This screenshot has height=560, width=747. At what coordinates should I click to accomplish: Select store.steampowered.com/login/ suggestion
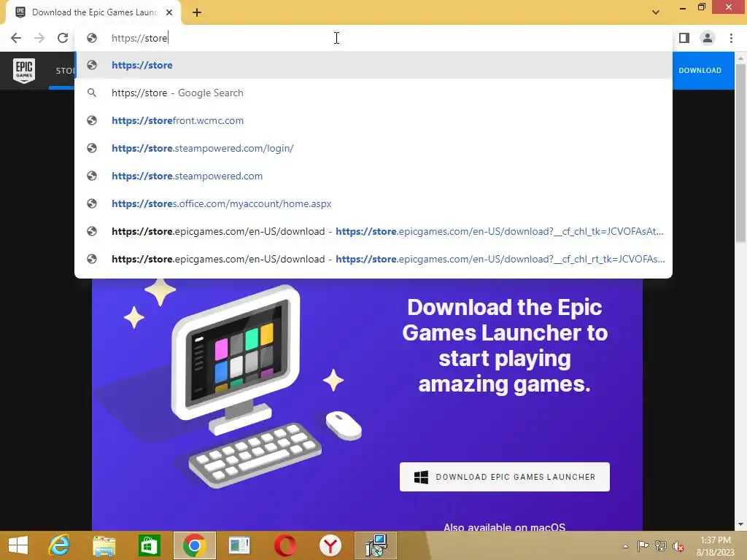(373, 148)
